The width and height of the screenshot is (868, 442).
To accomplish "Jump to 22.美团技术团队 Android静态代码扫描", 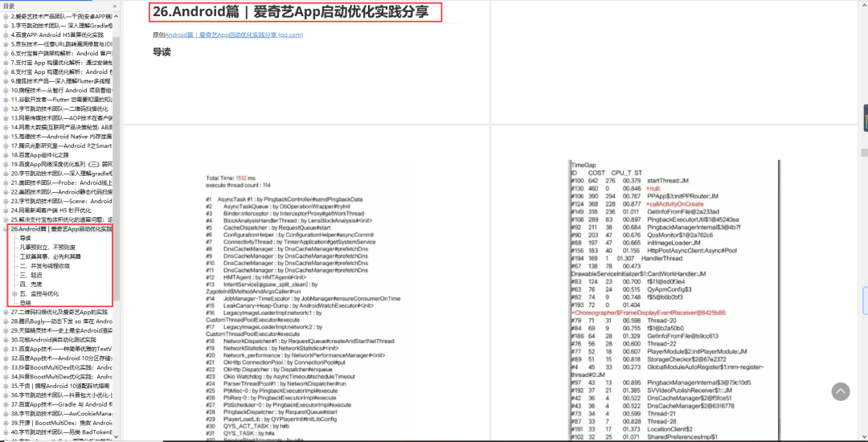I will tap(61, 192).
